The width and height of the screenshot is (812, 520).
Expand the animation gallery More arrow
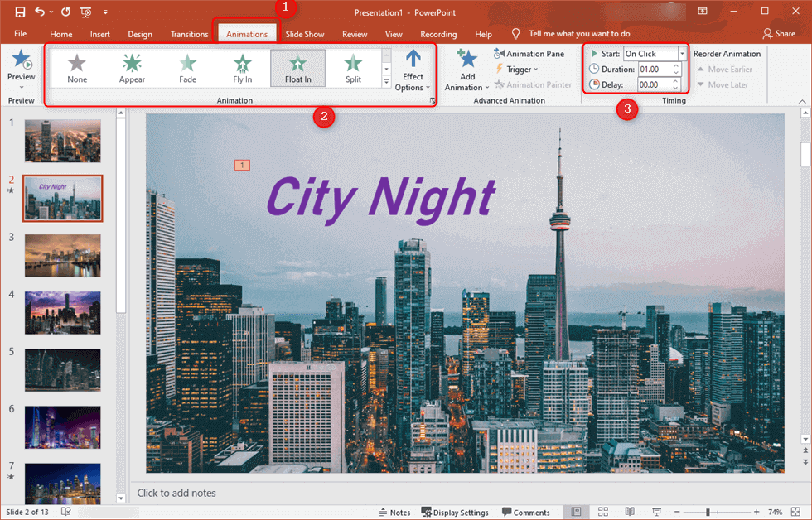[386, 82]
